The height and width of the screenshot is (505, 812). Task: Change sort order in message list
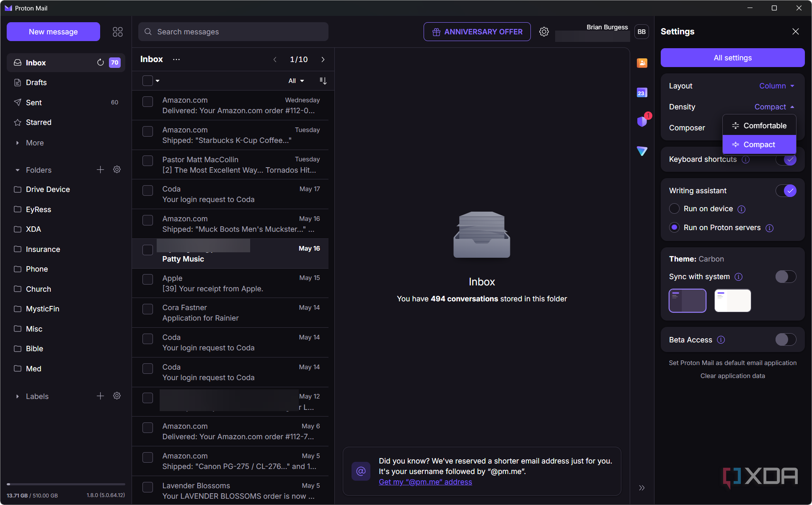pos(323,81)
